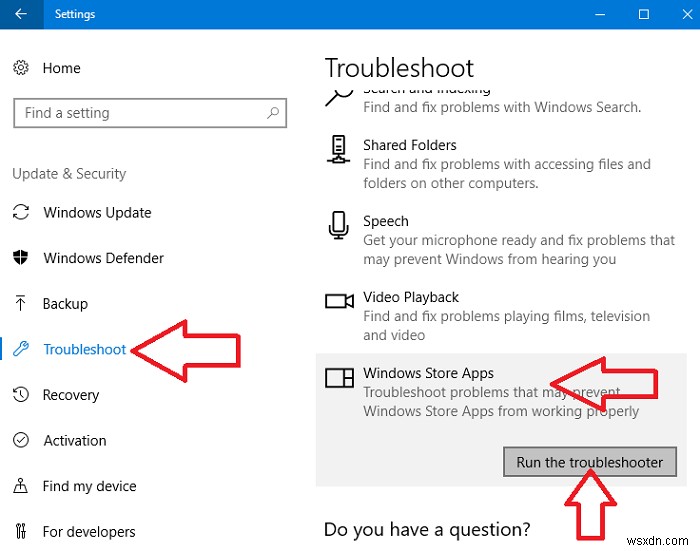Close the Settings window
Screen dimensions: 700x551
click(x=687, y=14)
